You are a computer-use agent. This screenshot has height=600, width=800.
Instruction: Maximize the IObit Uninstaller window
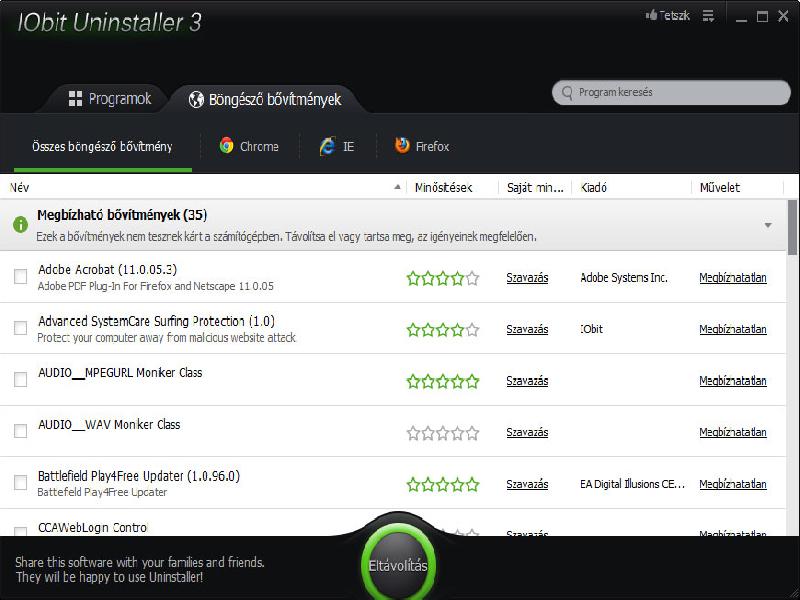tap(762, 17)
